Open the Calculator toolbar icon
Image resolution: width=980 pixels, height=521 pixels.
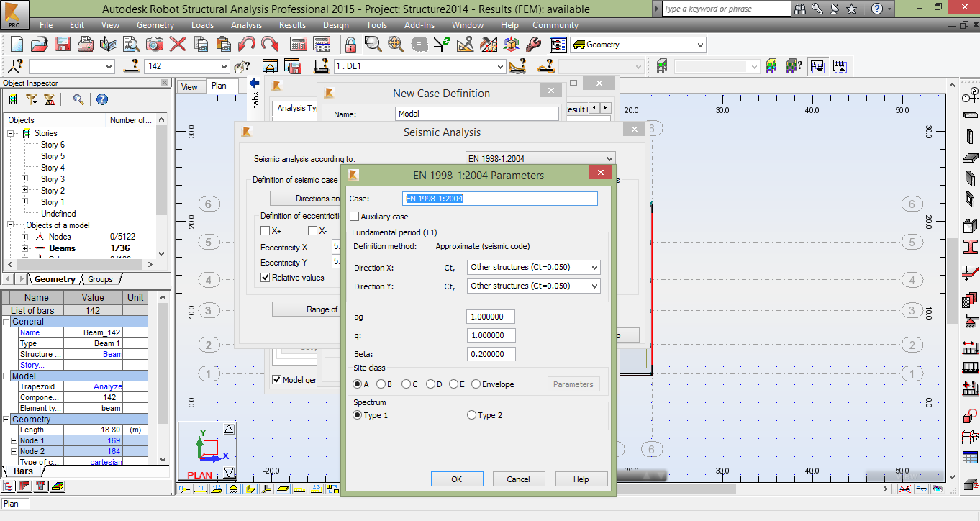pos(299,43)
